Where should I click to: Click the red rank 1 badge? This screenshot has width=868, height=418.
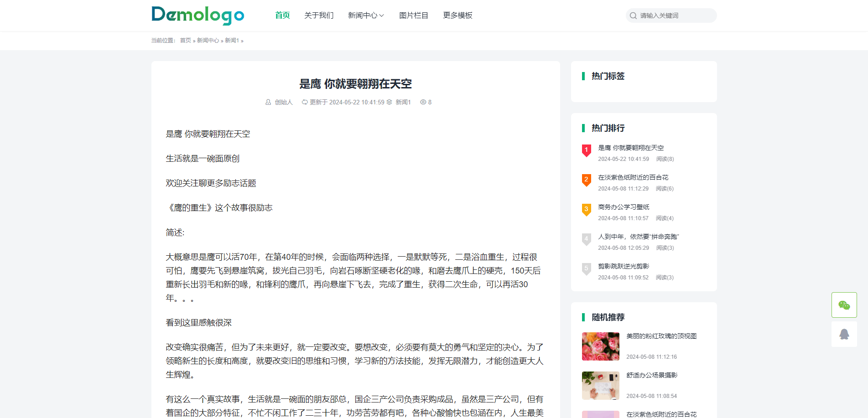(x=587, y=150)
